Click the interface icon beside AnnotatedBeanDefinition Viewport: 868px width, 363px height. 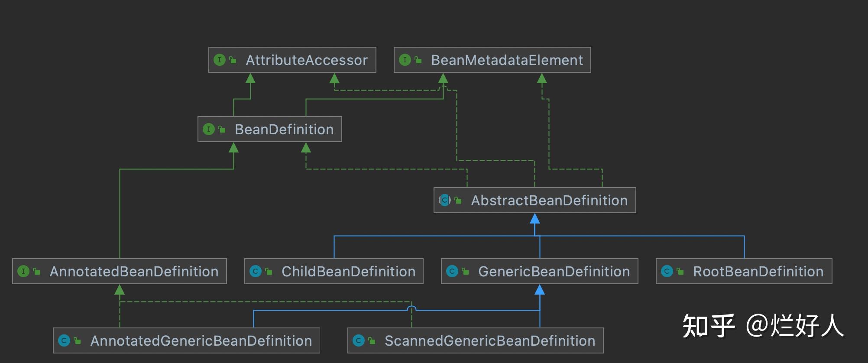pos(23,271)
